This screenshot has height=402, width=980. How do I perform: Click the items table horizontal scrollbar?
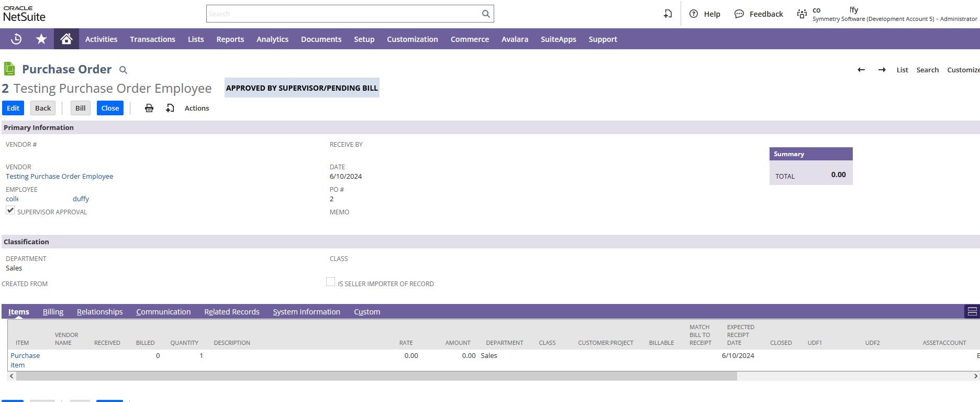pos(377,376)
